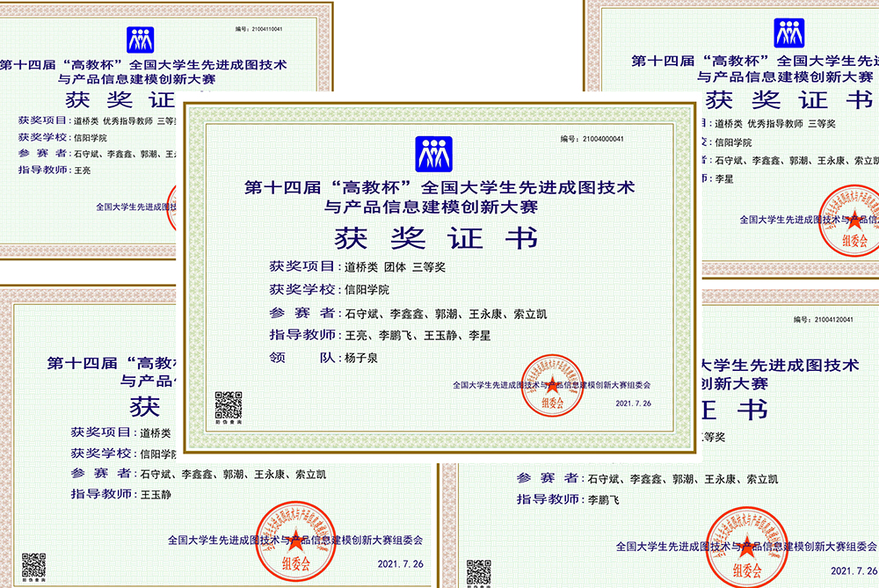Click the advisor name 王玉静 on the bottom-left certificate
This screenshot has height=588, width=879.
(156, 495)
